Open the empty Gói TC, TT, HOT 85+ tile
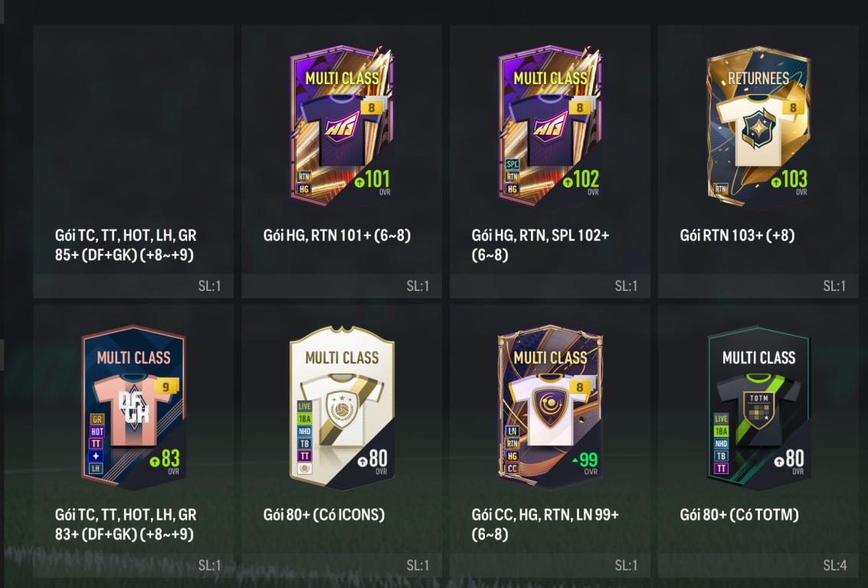The height and width of the screenshot is (588, 868). click(133, 161)
